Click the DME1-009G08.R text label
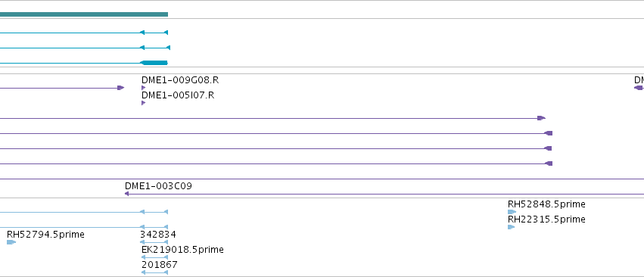 point(180,79)
